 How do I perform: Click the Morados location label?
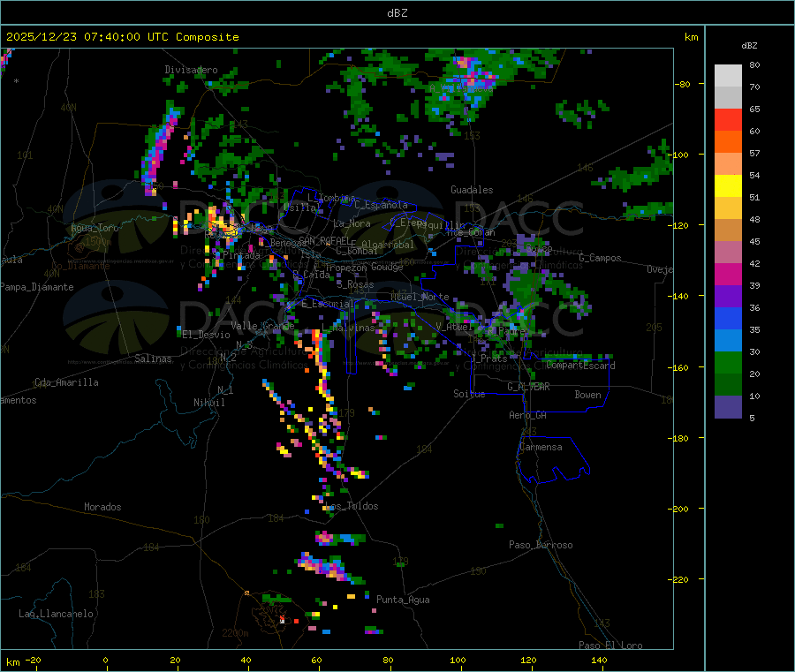102,507
